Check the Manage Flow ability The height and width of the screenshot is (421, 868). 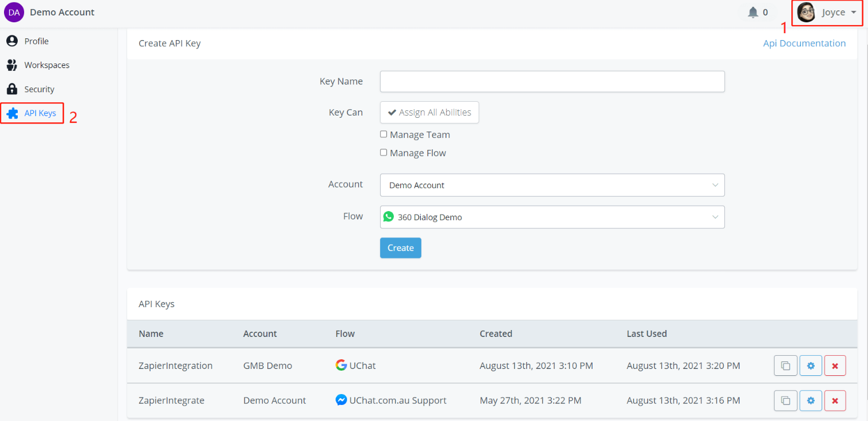384,153
